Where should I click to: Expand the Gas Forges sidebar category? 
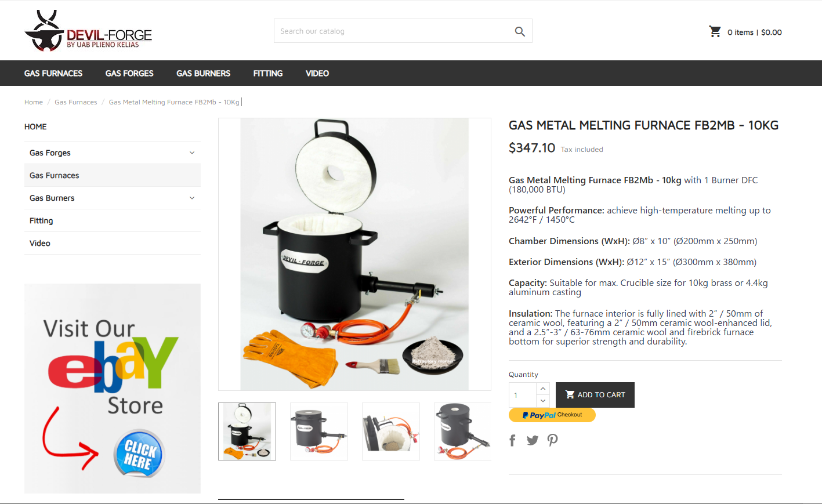point(192,153)
